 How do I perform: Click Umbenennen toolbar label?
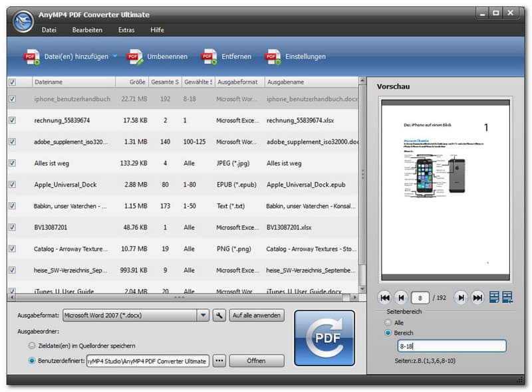tap(167, 56)
